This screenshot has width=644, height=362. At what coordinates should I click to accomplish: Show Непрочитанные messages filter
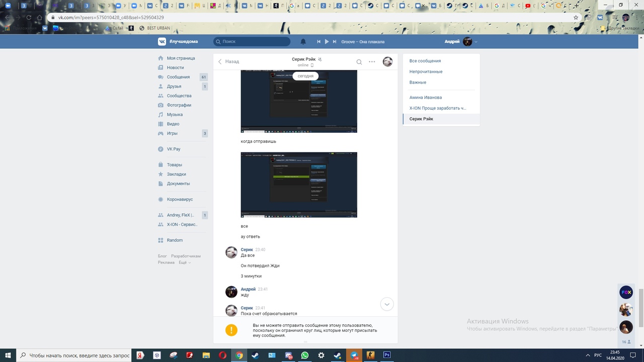pos(426,71)
